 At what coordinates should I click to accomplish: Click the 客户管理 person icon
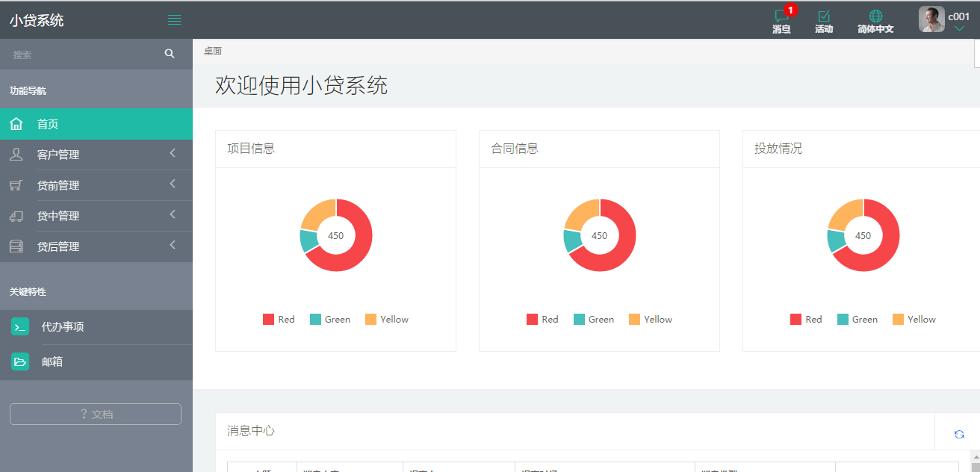pyautogui.click(x=16, y=155)
